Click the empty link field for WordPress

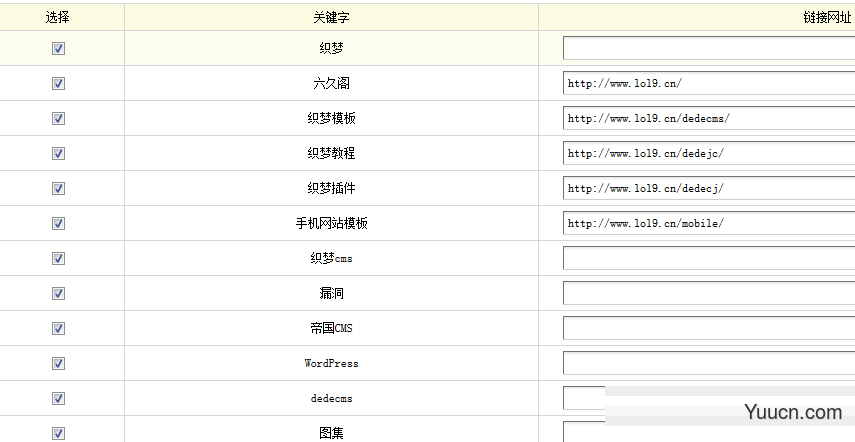coord(709,363)
